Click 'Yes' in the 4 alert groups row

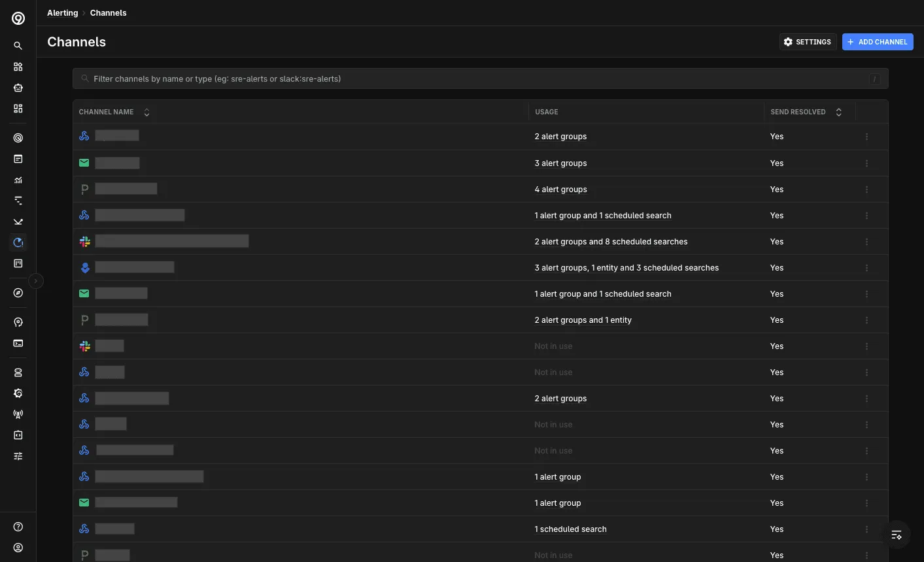point(776,190)
